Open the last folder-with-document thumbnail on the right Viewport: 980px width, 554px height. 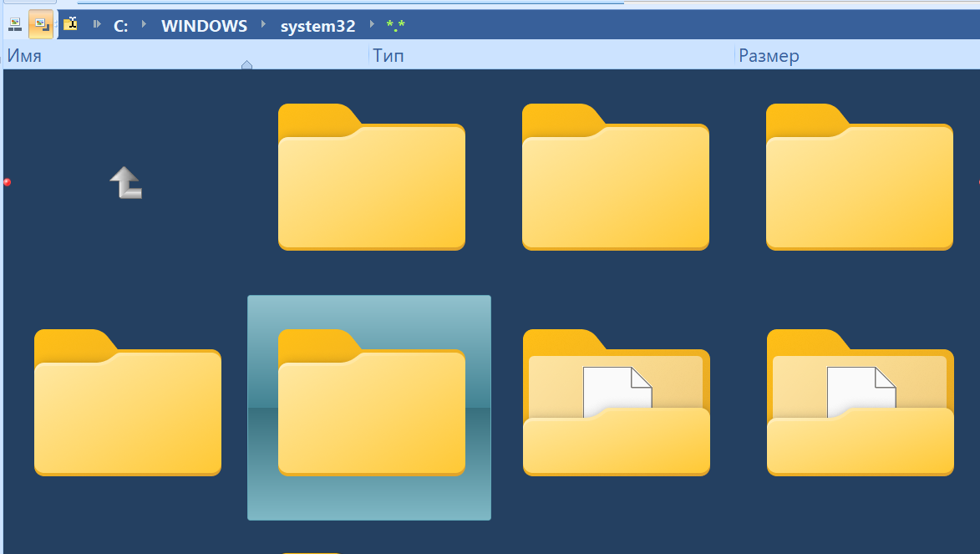(860, 403)
